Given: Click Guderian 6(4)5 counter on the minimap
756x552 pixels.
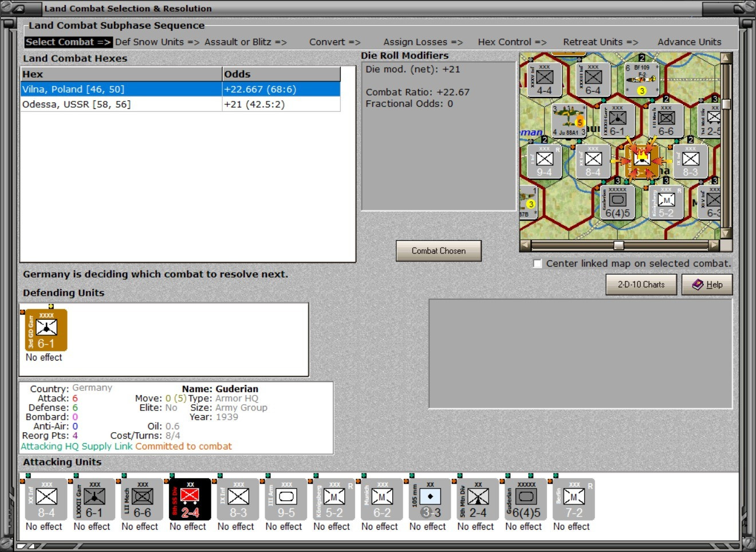Looking at the screenshot, I should click(x=617, y=202).
